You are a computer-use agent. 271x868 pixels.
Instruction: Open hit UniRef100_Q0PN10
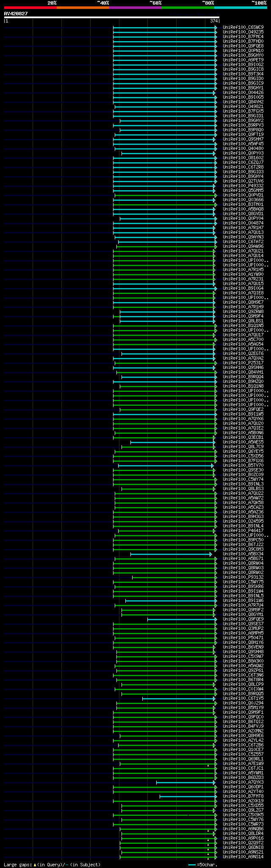coord(243,50)
